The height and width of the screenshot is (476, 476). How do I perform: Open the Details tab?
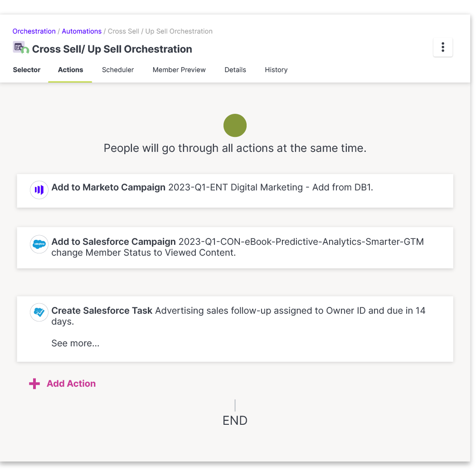click(x=235, y=70)
